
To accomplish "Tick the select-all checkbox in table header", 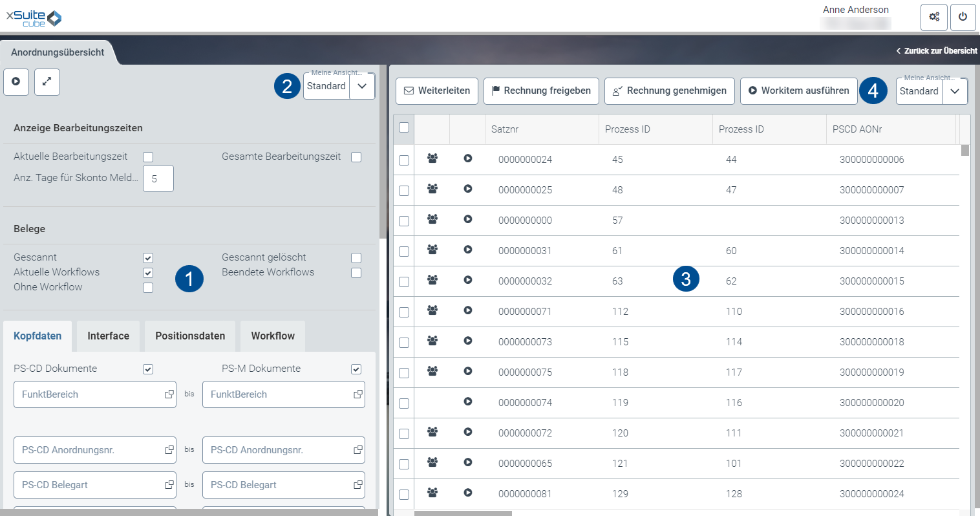I will point(404,128).
